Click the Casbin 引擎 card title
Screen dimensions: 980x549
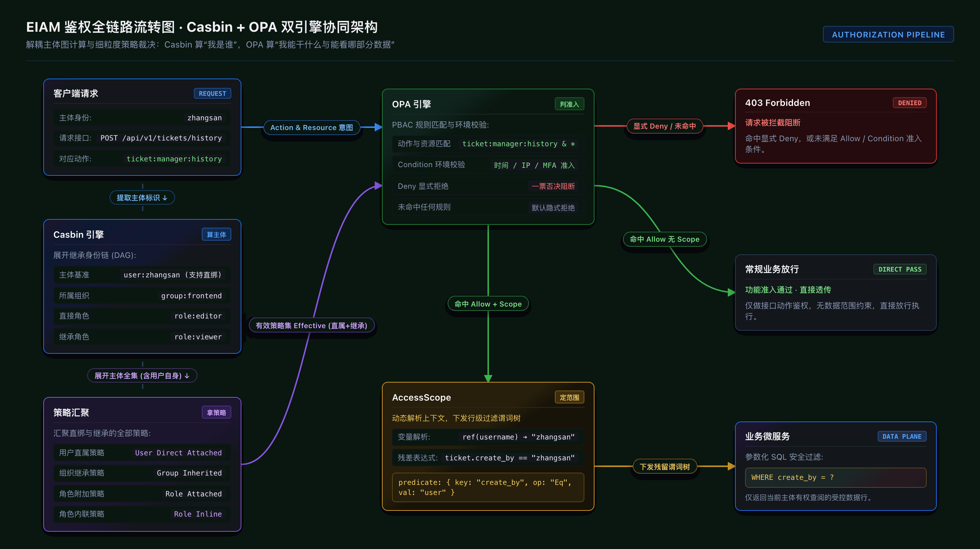[79, 235]
